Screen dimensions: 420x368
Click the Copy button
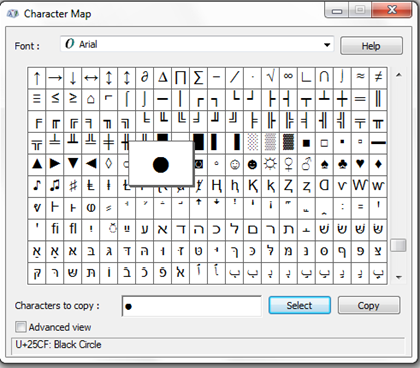(368, 305)
